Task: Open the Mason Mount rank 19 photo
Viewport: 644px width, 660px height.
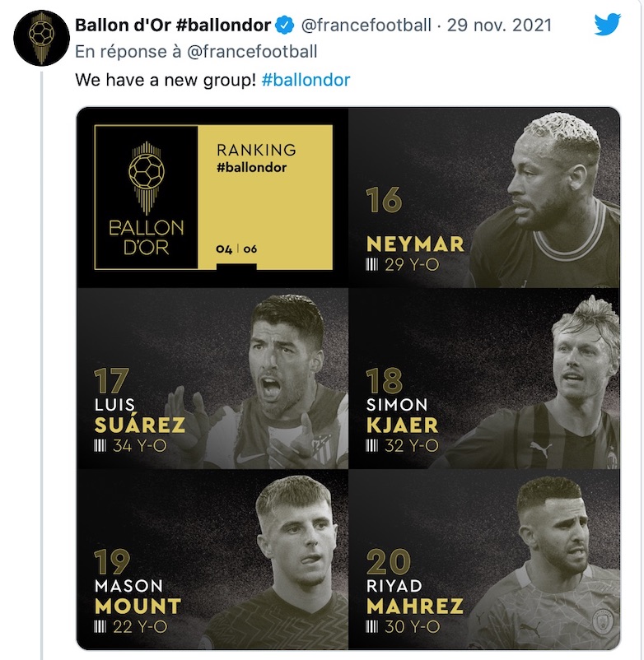Action: [212, 560]
